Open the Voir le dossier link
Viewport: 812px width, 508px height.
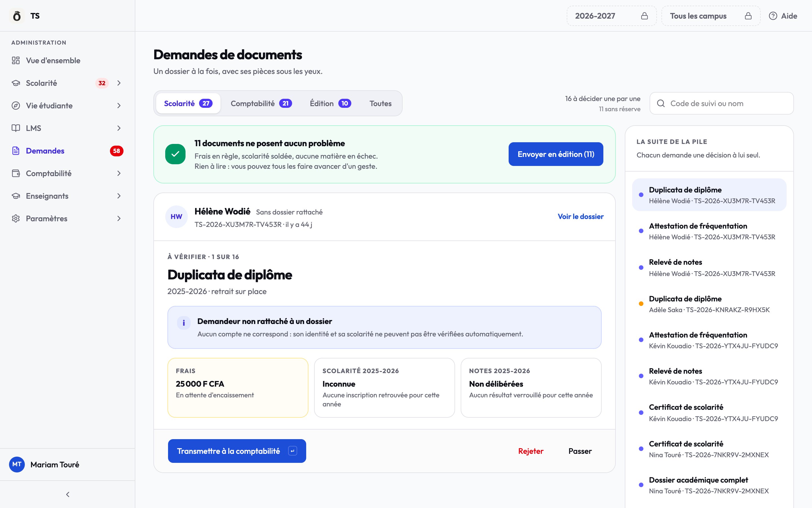tap(581, 217)
